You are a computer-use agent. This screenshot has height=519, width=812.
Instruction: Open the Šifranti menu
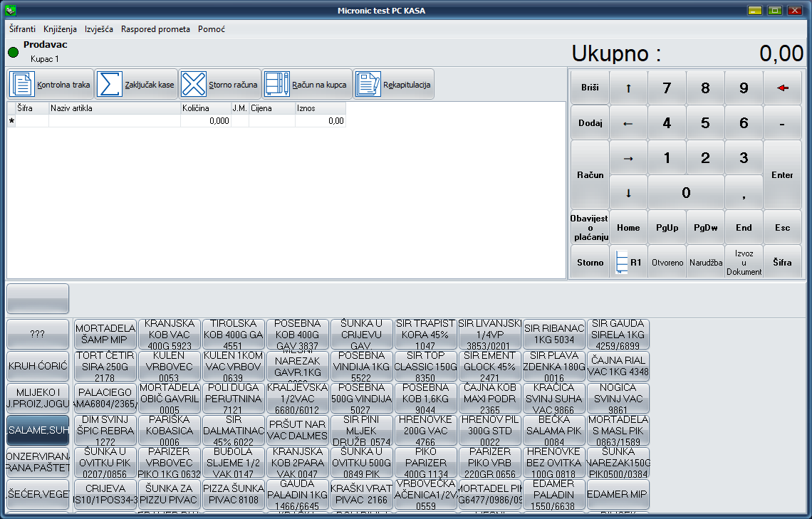point(23,29)
